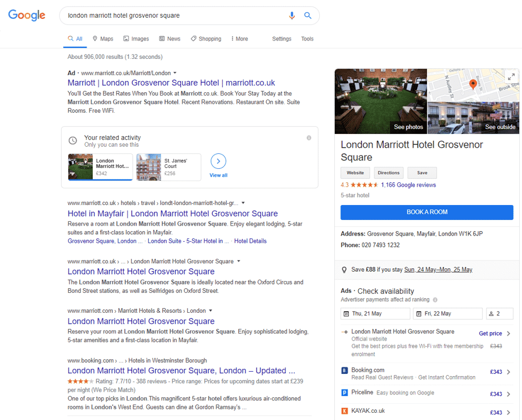Open the advertiser payments info icon

click(435, 300)
